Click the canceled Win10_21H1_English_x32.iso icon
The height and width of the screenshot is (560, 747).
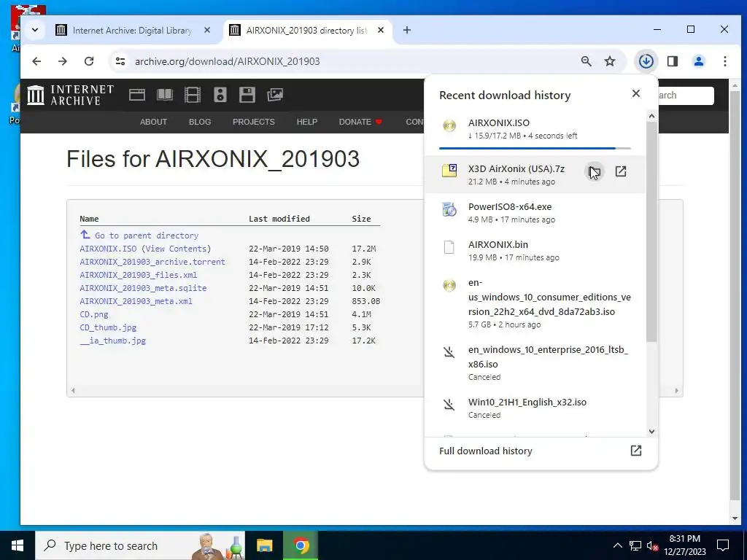pyautogui.click(x=449, y=405)
